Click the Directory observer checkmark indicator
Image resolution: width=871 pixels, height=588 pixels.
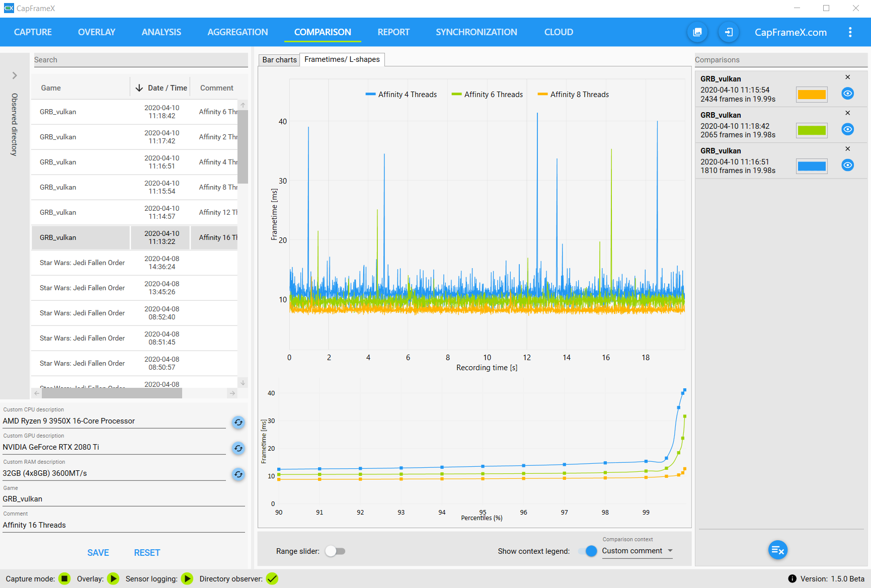pos(272,578)
